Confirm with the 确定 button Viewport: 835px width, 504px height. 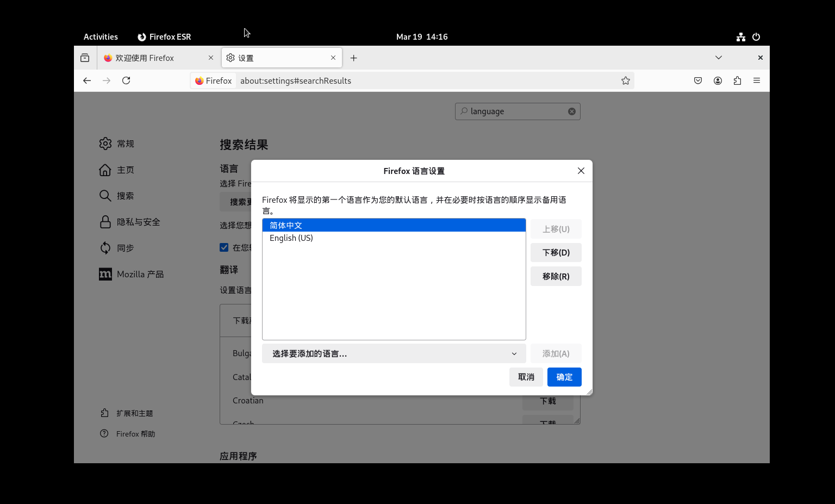point(564,377)
